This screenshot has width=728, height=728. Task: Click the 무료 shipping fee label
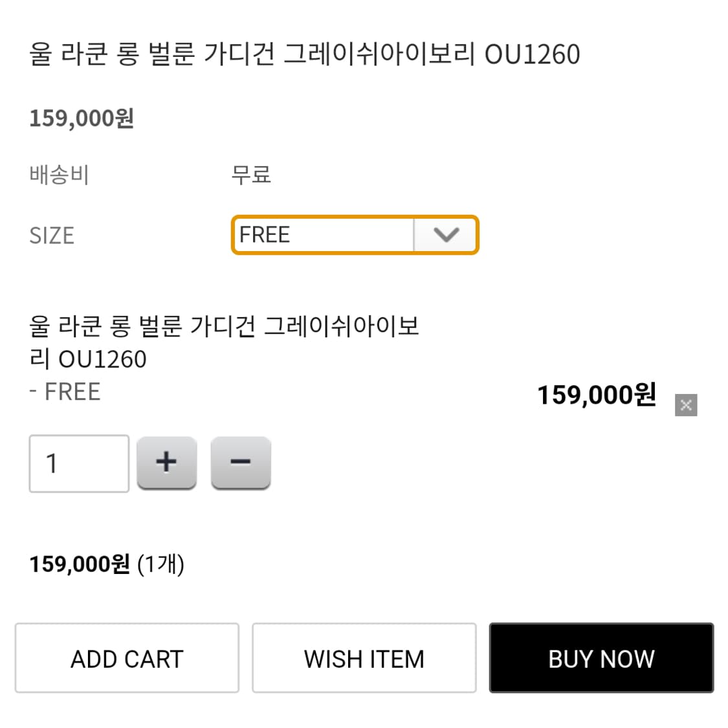pos(251,173)
